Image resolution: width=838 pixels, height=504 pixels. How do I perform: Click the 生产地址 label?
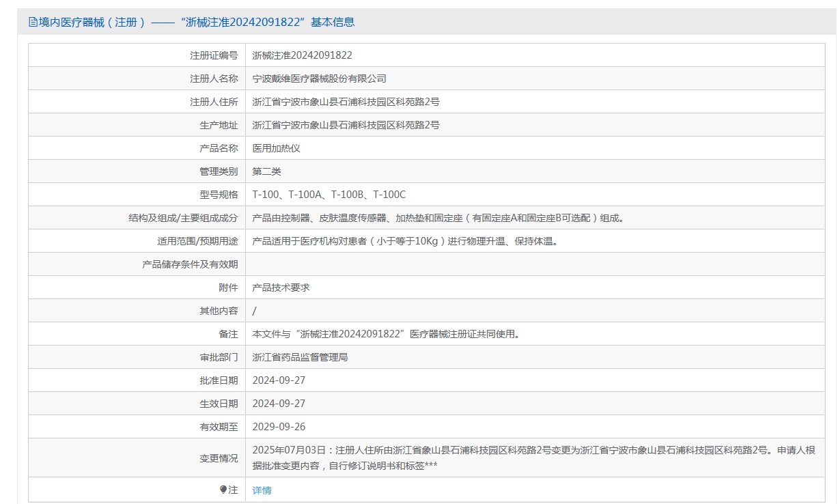tap(219, 125)
